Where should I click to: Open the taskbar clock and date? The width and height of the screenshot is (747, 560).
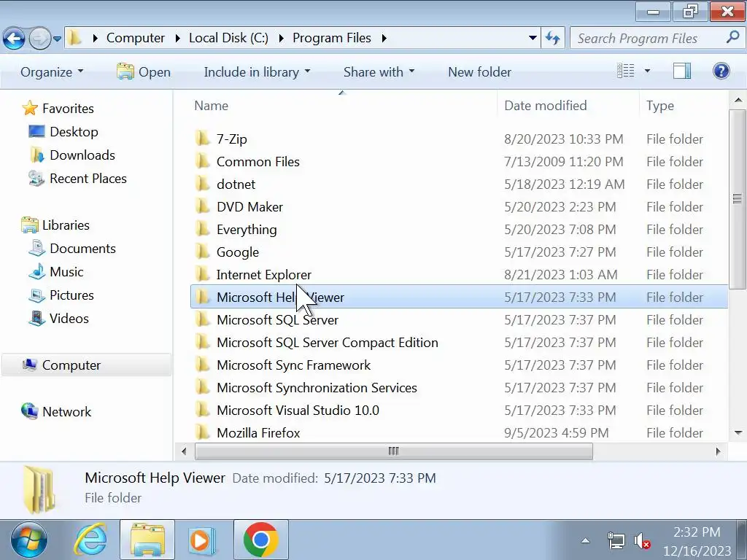click(x=697, y=542)
